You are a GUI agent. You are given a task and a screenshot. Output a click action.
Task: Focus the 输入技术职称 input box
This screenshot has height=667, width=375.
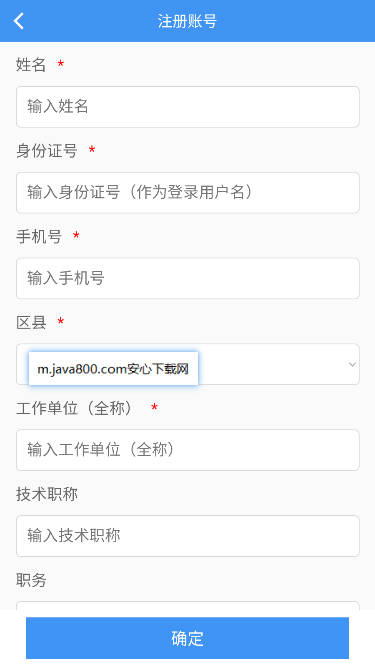[x=188, y=536]
